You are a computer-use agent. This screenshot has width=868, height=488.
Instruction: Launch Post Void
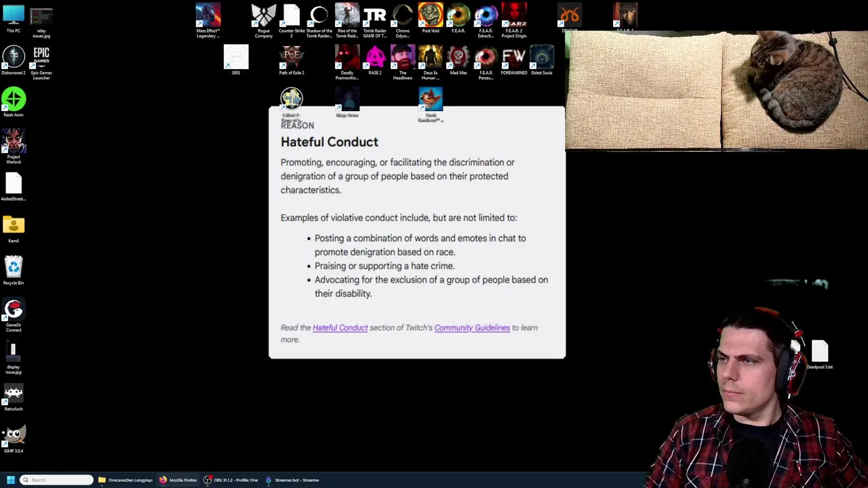431,19
